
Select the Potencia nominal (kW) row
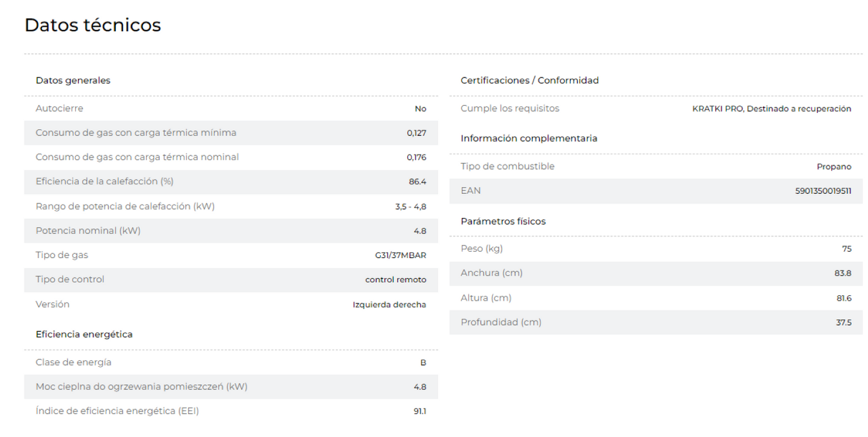pos(231,231)
